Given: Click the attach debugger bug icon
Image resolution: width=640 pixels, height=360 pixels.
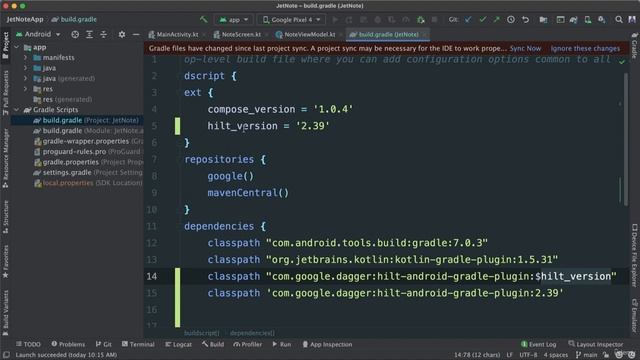Looking at the screenshot, I should point(420,20).
